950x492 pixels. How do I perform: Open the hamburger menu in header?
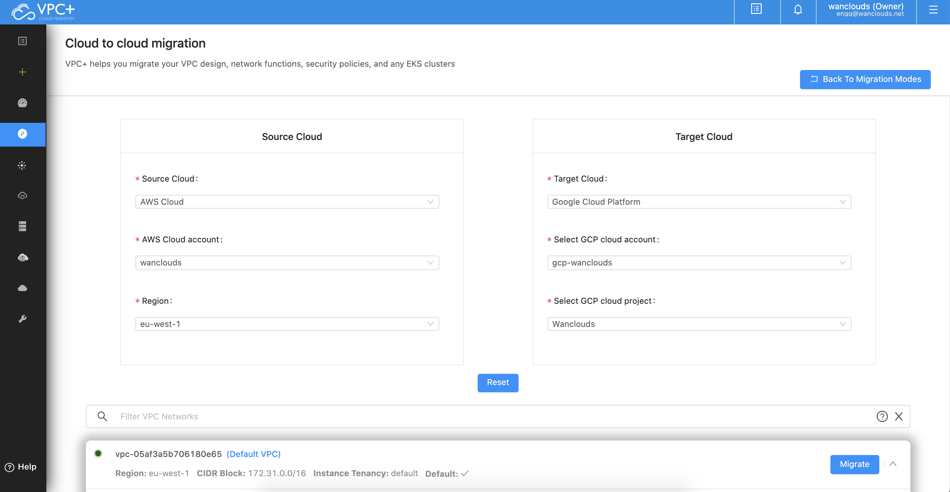point(933,10)
